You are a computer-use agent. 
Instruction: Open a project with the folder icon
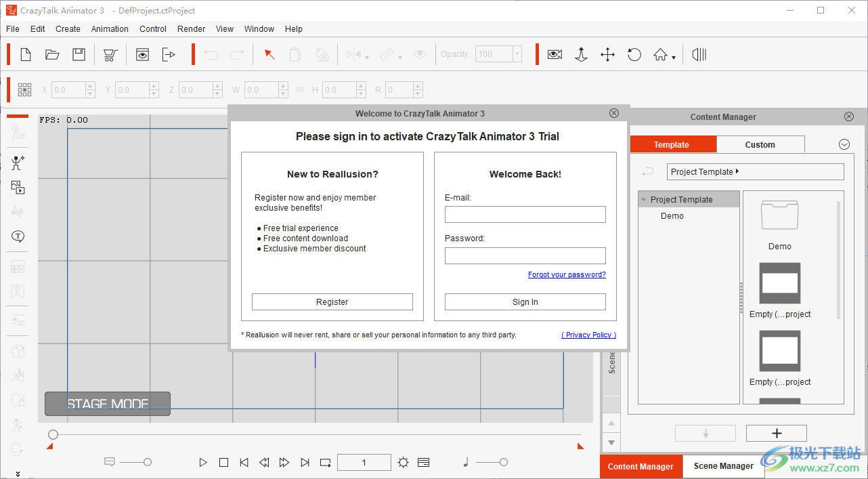[x=52, y=54]
